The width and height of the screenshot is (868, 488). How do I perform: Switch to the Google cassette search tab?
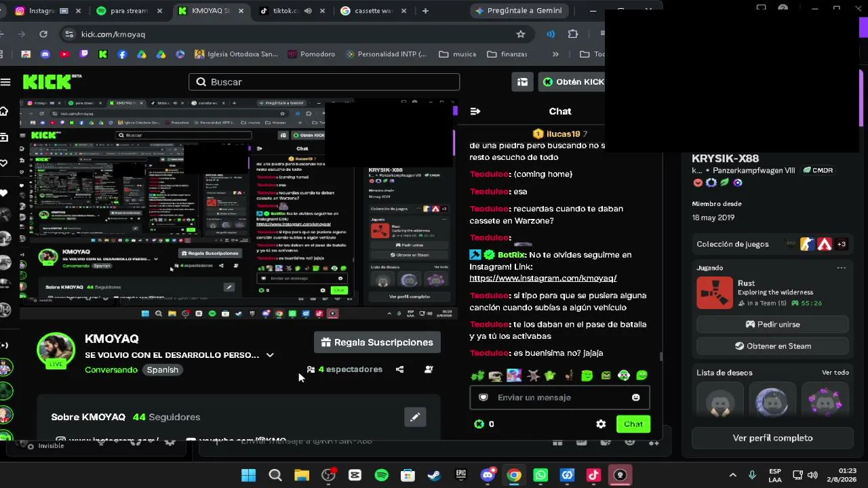pos(373,11)
